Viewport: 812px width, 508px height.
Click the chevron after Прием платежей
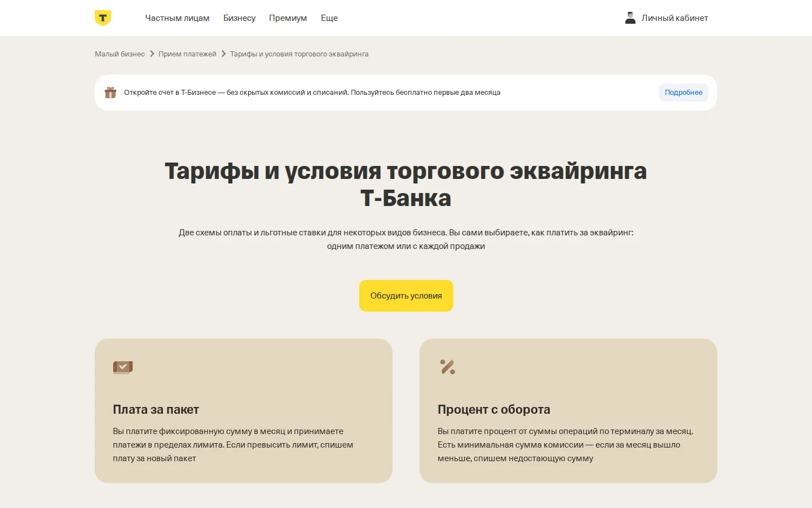pyautogui.click(x=223, y=54)
